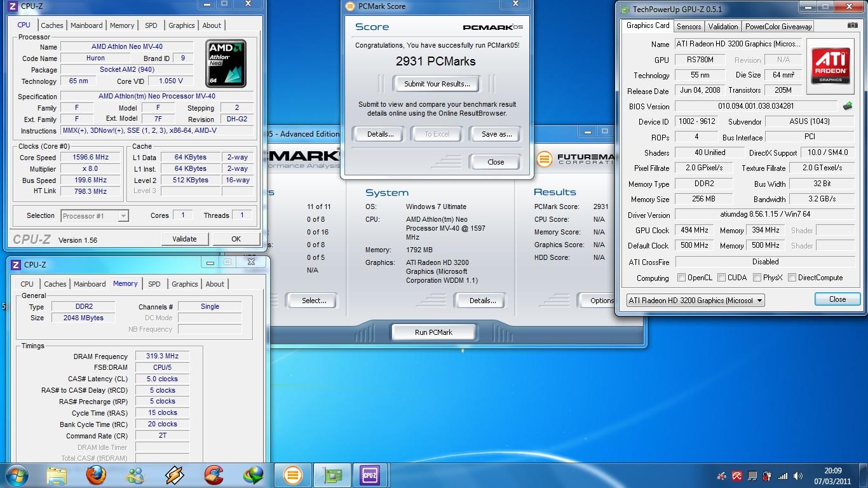Switch to the Sensors tab in GPU-Z
Image resolution: width=868 pixels, height=488 pixels.
point(689,27)
